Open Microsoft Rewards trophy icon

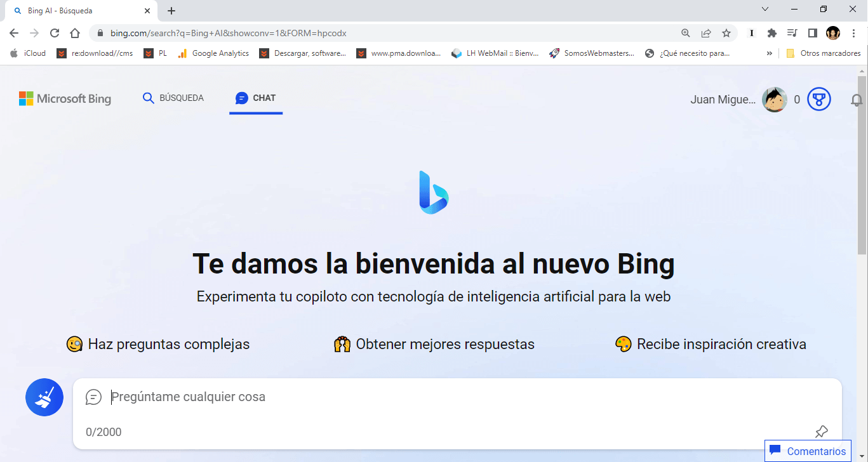[x=819, y=99]
